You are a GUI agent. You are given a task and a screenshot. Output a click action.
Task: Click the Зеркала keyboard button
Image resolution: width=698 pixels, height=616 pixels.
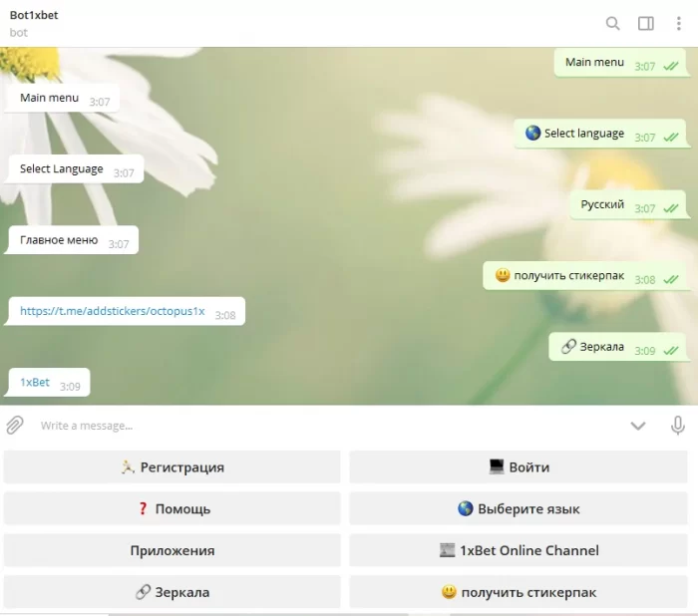[172, 592]
